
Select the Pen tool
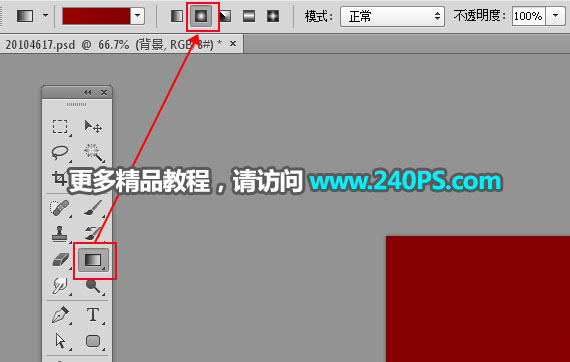click(60, 315)
